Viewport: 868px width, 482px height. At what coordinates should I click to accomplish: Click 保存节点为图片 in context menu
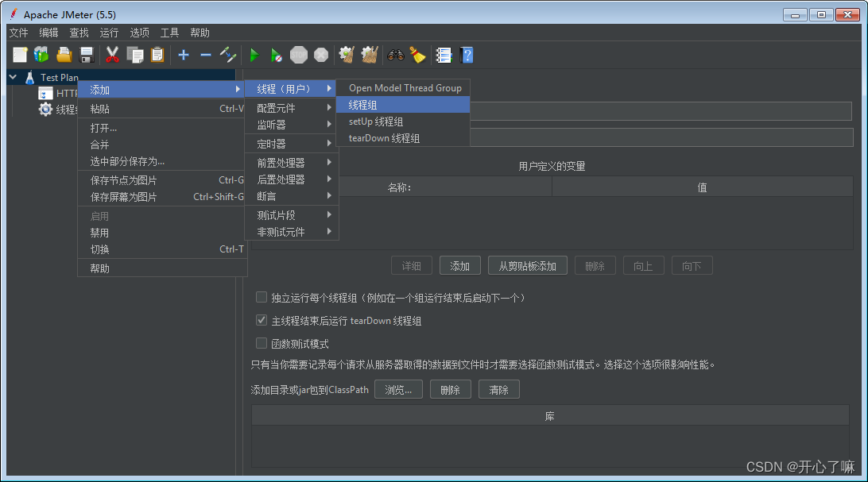(x=162, y=179)
